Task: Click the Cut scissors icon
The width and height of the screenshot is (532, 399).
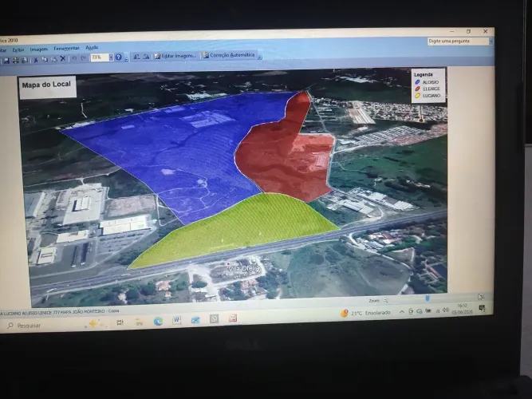Action: coord(35,60)
